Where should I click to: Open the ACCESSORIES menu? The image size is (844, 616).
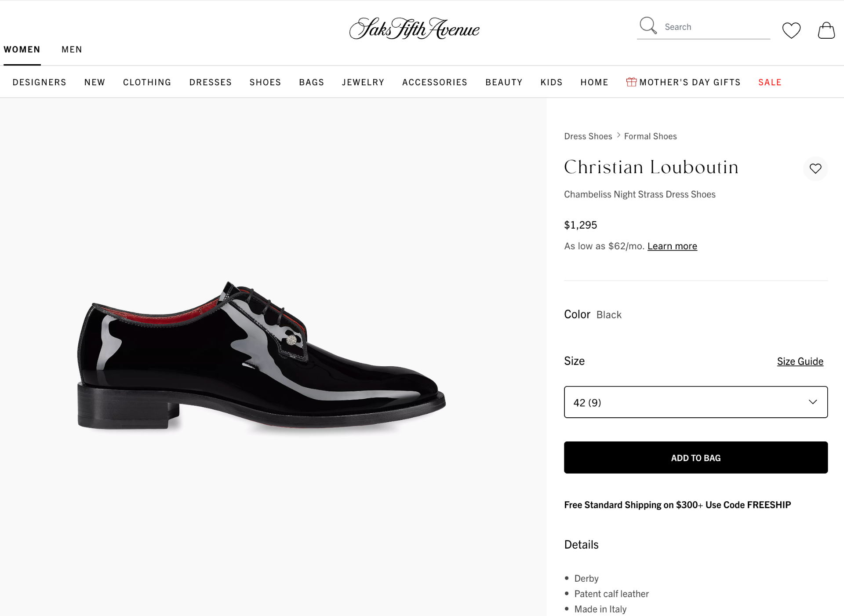coord(434,82)
